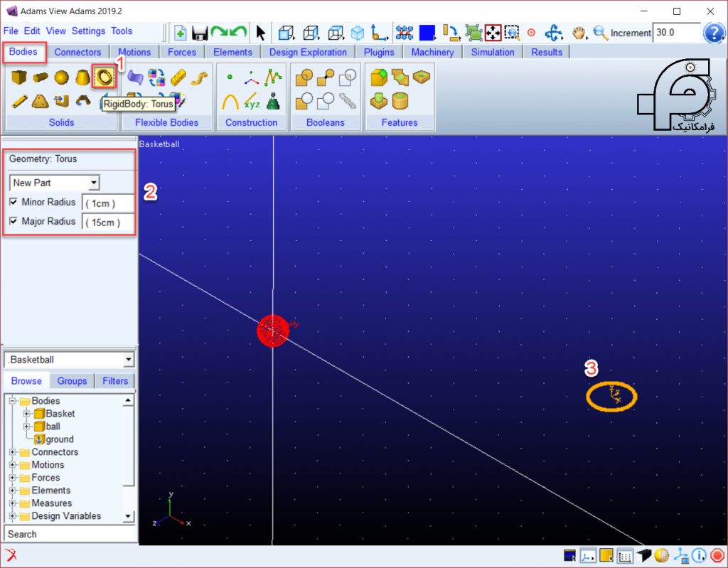Open the Tools menu
The height and width of the screenshot is (568, 728).
tap(122, 31)
